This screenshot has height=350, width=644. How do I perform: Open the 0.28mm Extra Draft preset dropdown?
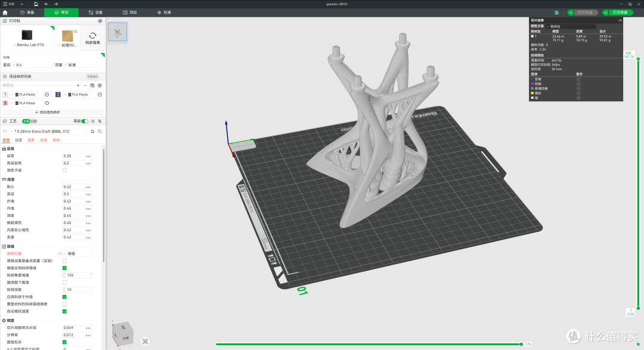click(50, 131)
